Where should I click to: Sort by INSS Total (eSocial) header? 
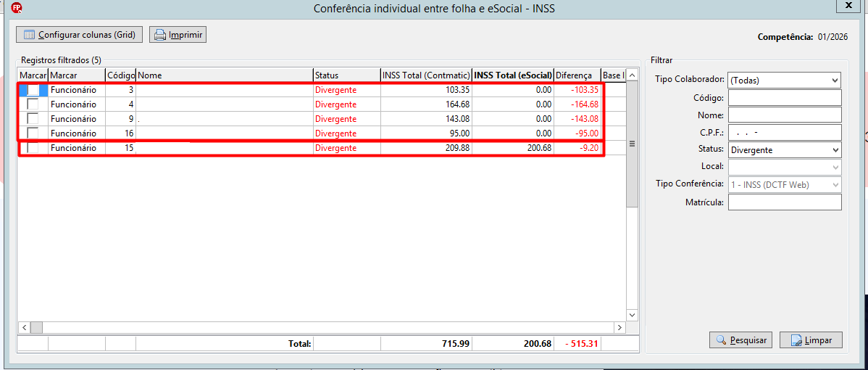513,75
